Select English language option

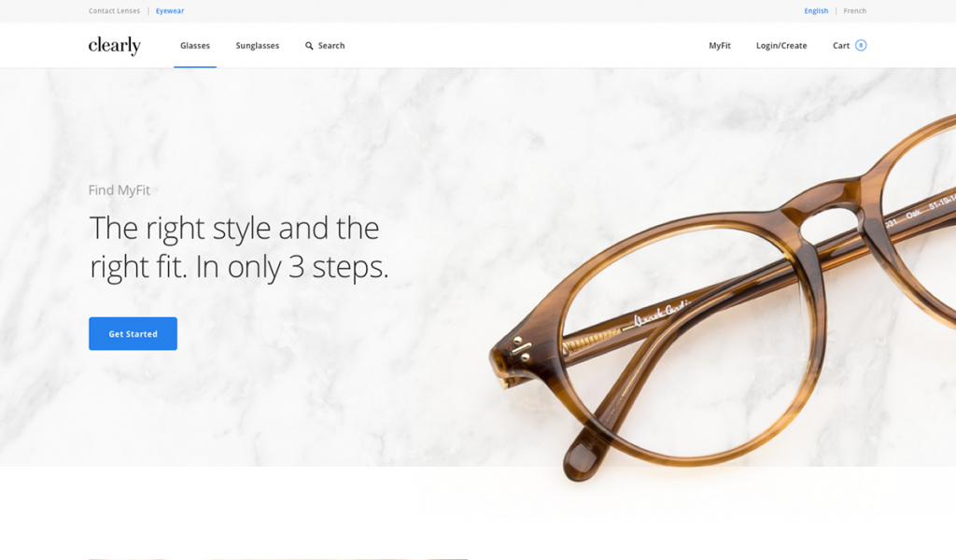point(816,11)
